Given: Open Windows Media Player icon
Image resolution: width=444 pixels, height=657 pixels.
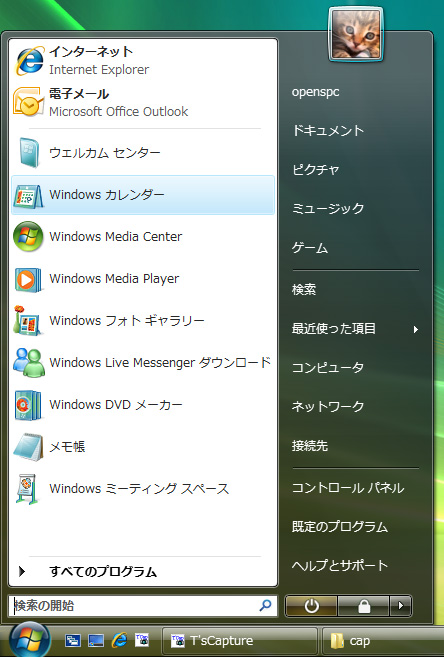Looking at the screenshot, I should coord(28,279).
